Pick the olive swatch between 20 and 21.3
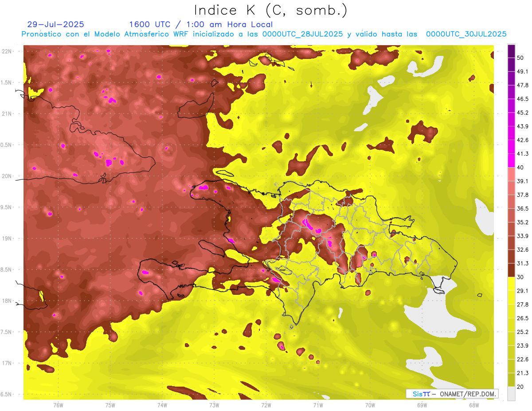Screen dimensions: 532x411 click(511, 380)
